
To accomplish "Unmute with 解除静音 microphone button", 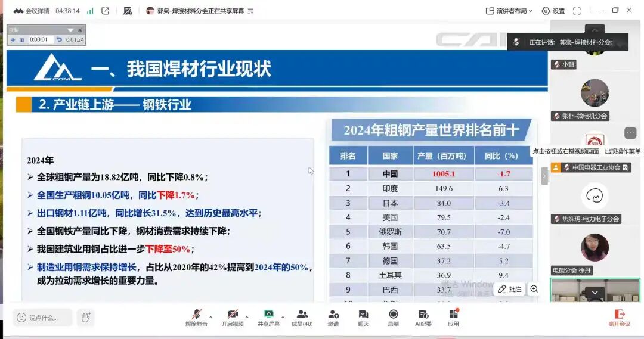I will 196,318.
